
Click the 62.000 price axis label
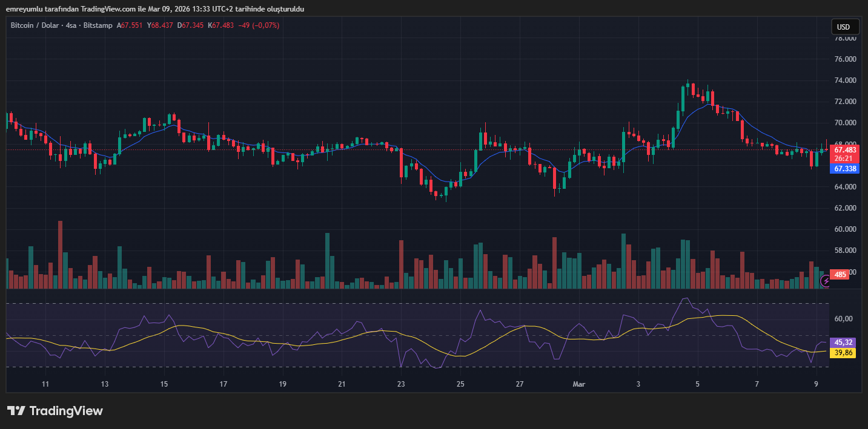point(845,208)
